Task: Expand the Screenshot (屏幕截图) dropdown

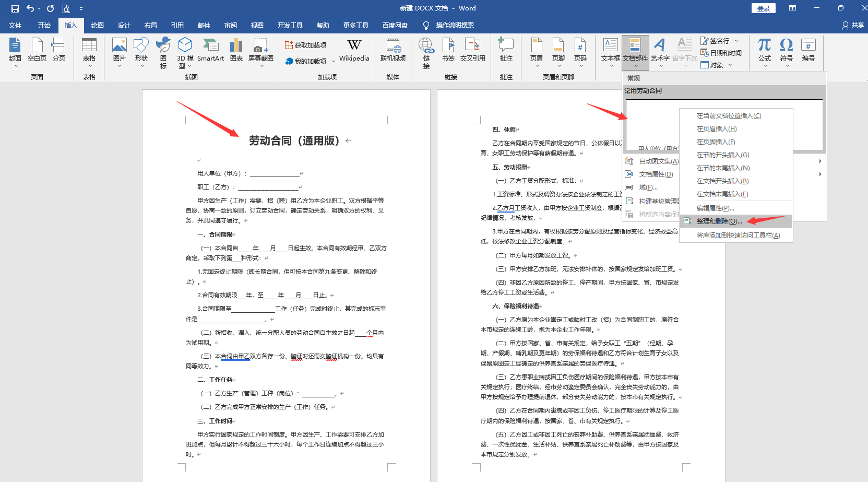Action: [261, 66]
